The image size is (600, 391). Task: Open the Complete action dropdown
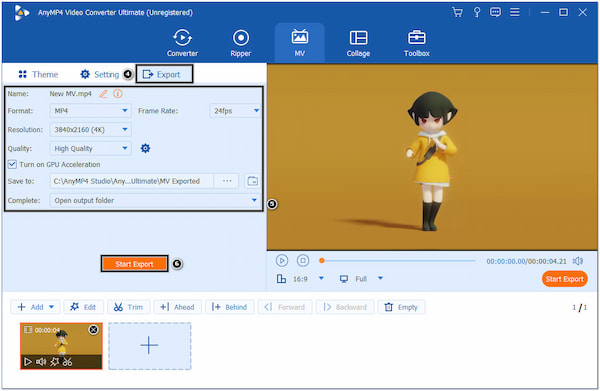(155, 200)
